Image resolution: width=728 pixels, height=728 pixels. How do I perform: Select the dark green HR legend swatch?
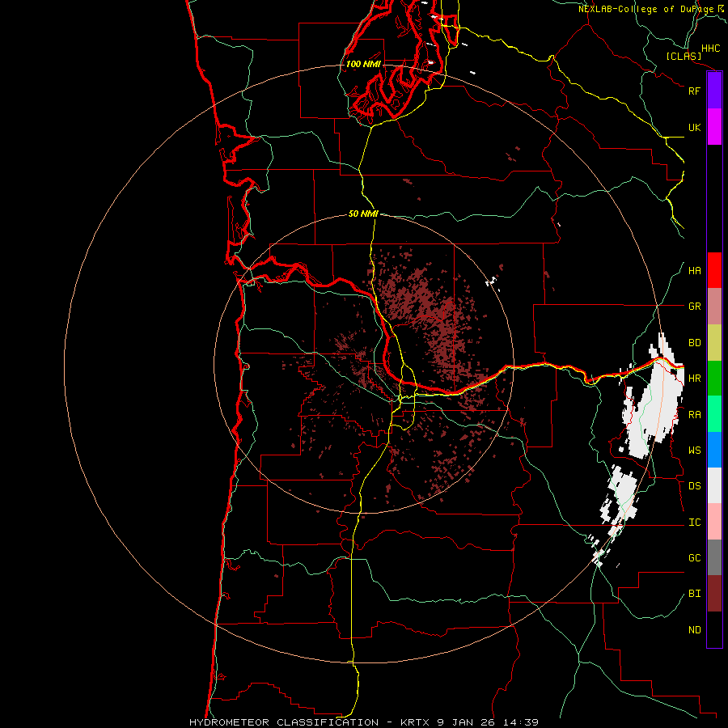(714, 379)
